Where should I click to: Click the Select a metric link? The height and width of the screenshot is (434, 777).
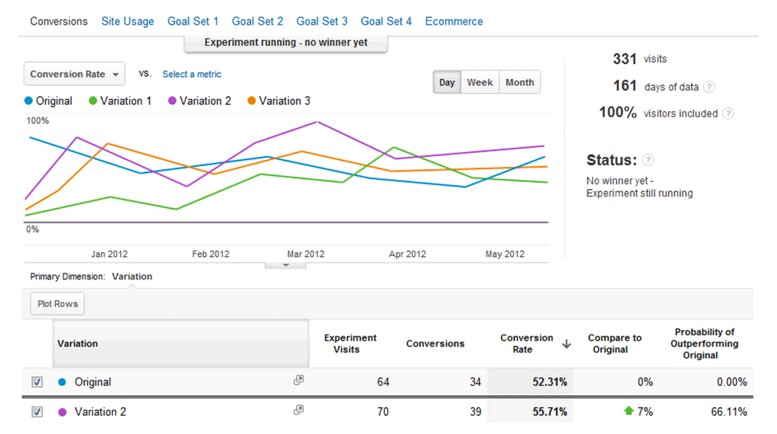click(192, 74)
